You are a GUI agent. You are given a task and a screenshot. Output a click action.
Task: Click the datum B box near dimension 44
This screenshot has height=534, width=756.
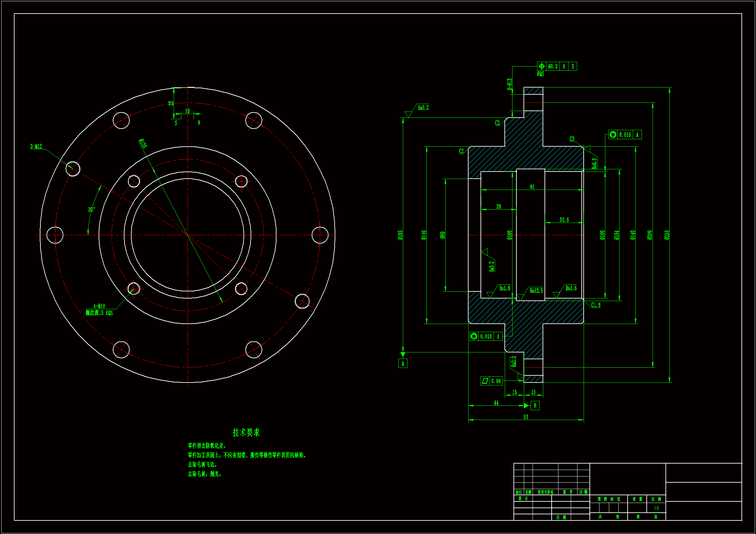pos(535,406)
